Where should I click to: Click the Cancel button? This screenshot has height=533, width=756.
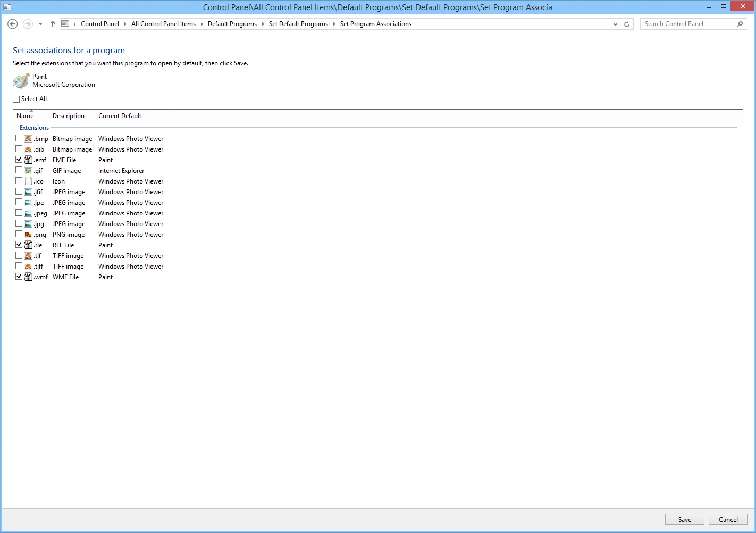[x=728, y=520]
